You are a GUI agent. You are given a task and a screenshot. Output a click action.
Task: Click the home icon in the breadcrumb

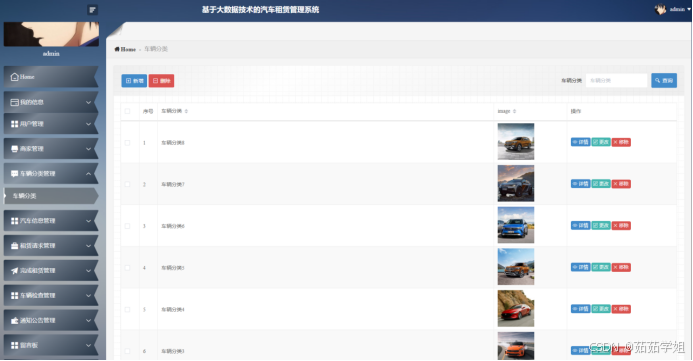coord(117,49)
